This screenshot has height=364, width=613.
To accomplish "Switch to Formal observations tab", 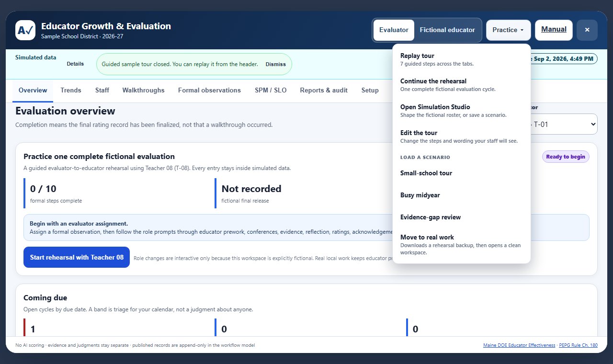I will pos(209,91).
